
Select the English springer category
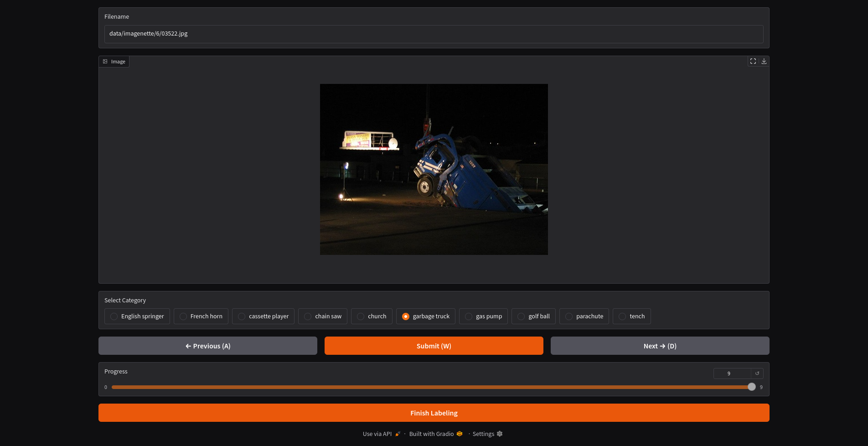pyautogui.click(x=137, y=316)
